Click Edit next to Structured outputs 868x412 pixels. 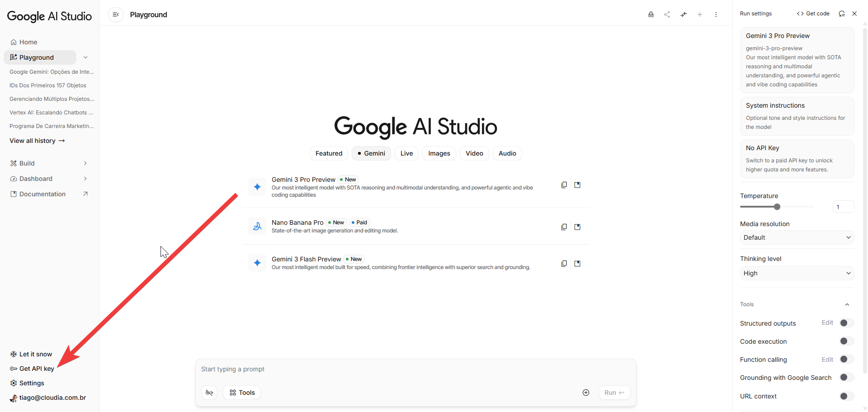click(x=827, y=322)
